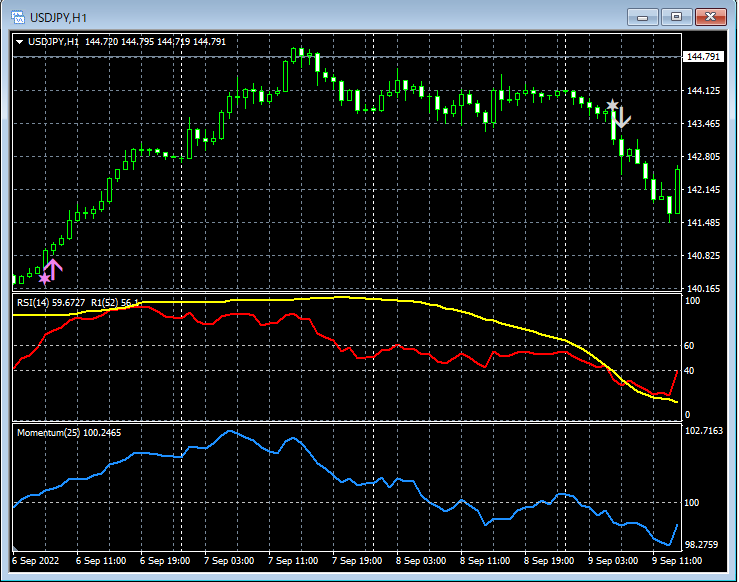Click the RSI scale level 40
Viewport: 739px width, 582px height.
point(689,371)
